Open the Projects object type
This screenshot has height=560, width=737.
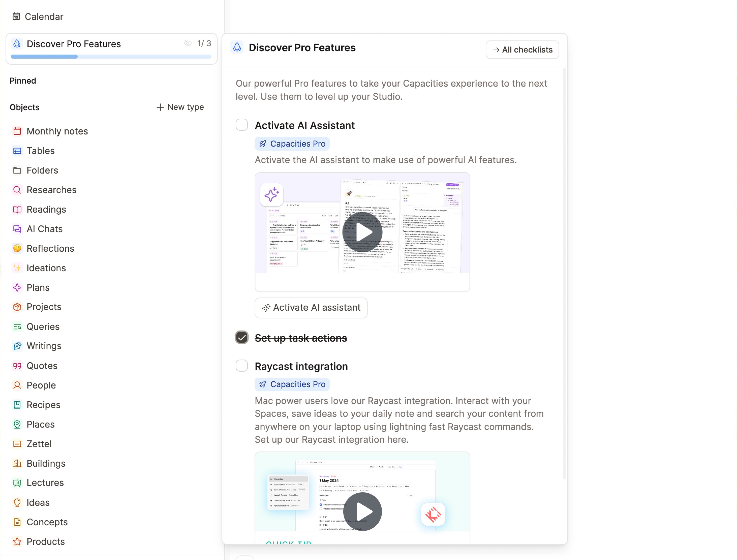pos(44,307)
